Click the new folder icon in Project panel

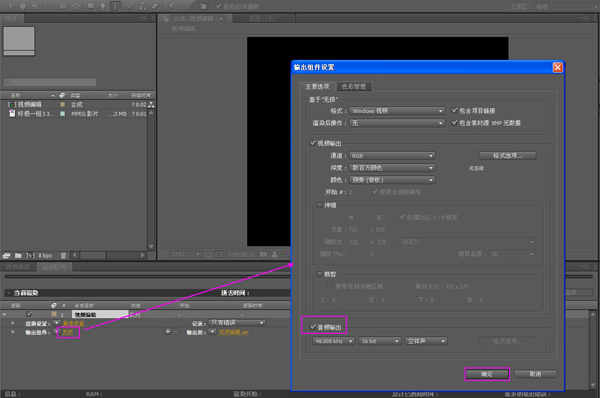[18, 255]
